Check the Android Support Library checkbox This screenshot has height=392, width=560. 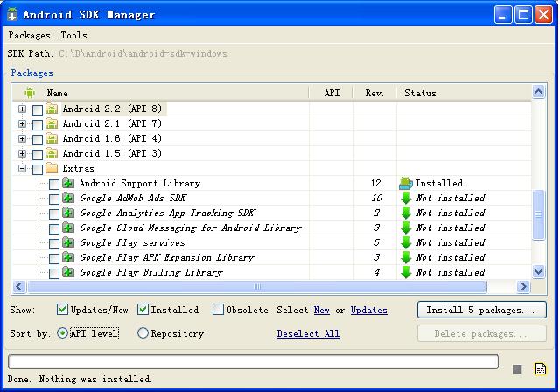coord(54,185)
